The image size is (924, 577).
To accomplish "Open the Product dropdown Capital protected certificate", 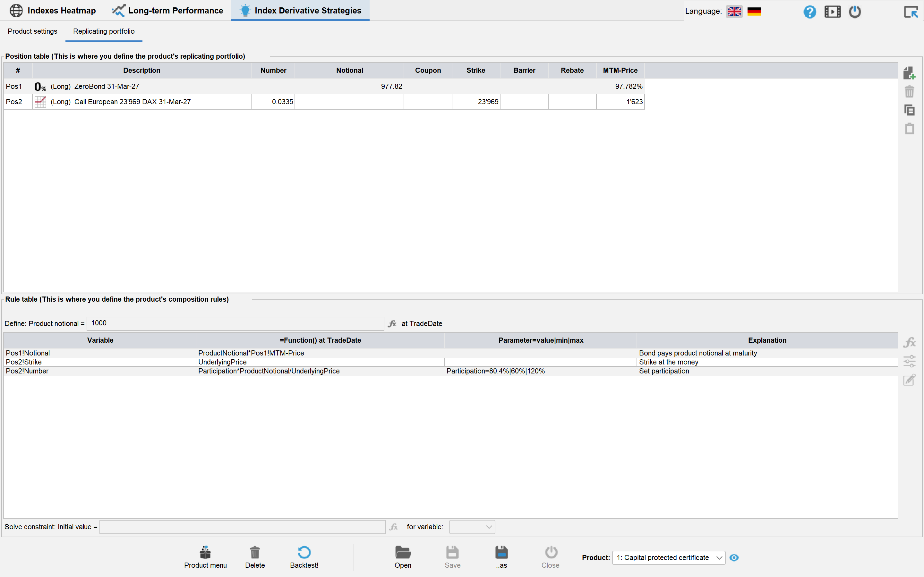I will point(669,557).
